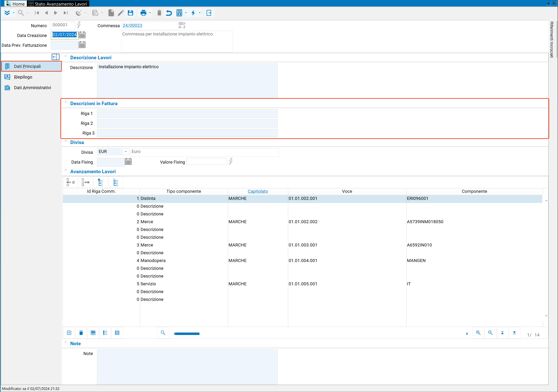
Task: Click lightning icon next to Numero field
Action: pos(79,25)
